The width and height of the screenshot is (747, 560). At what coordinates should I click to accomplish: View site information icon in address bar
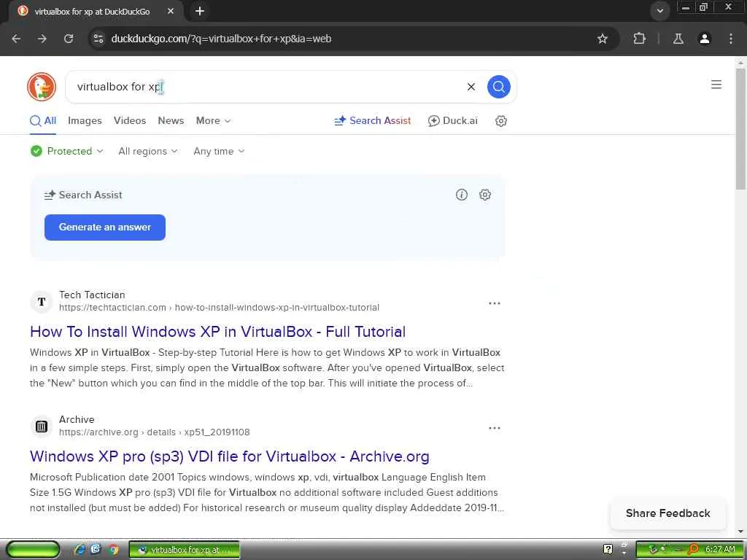[98, 39]
